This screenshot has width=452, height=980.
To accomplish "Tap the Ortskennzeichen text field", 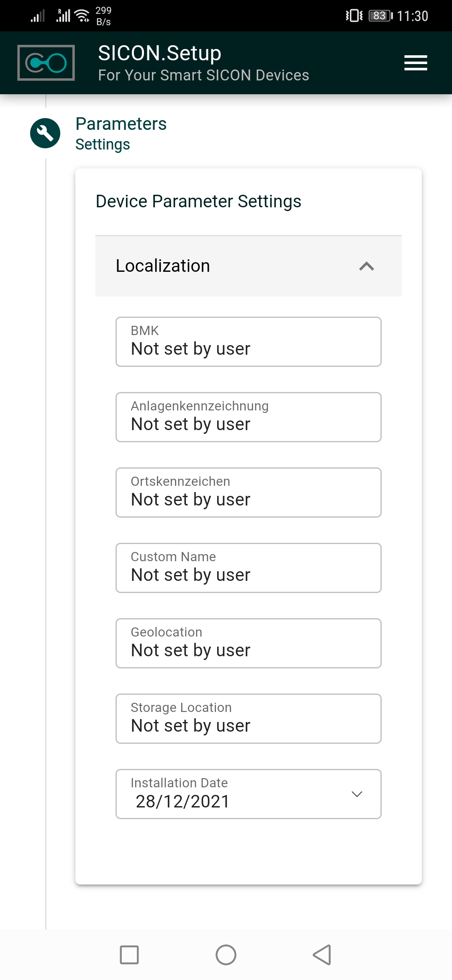I will tap(248, 493).
